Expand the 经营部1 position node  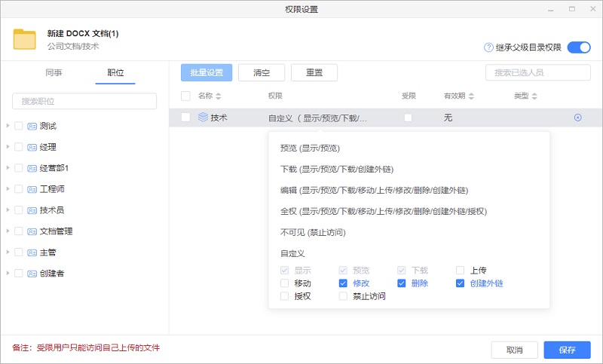[x=8, y=168]
